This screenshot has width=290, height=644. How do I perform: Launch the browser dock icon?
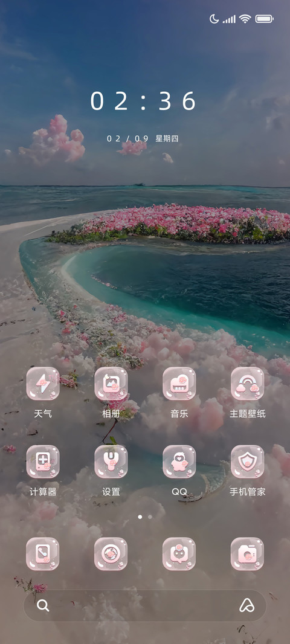pyautogui.click(x=111, y=554)
